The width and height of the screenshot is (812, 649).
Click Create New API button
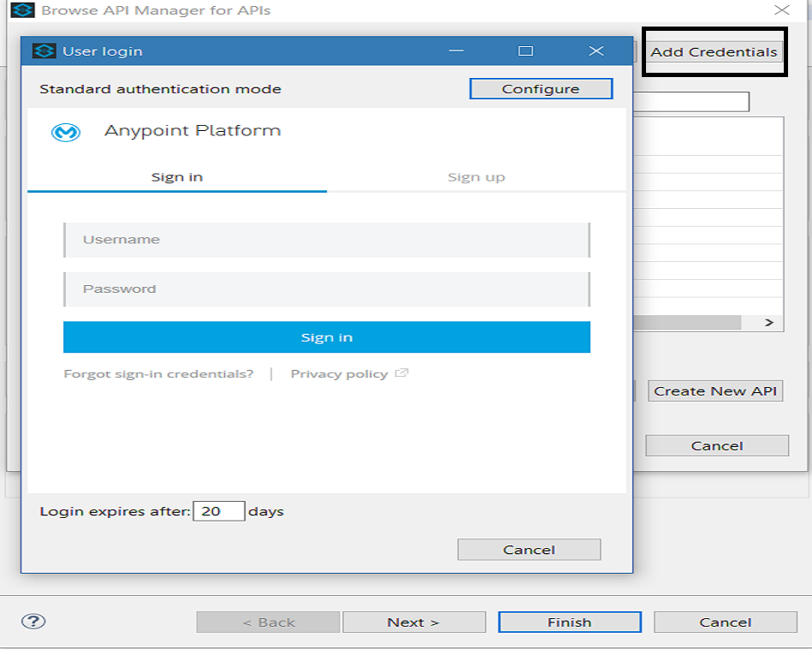[x=715, y=390]
